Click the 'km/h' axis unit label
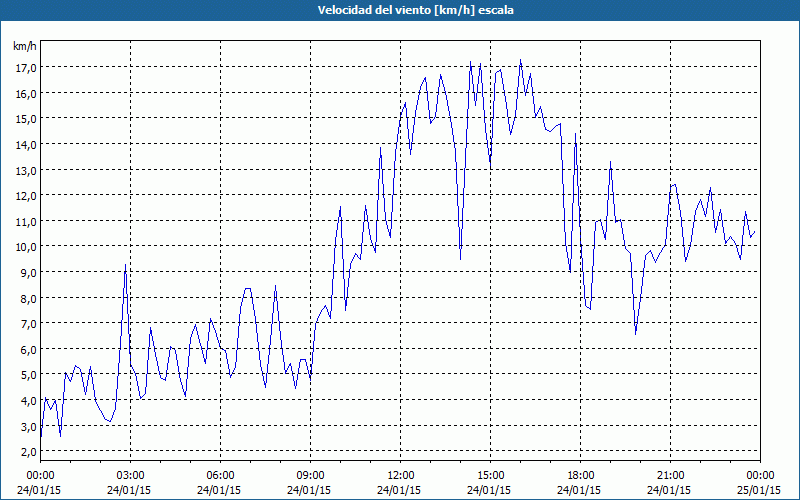Viewport: 800px width, 500px height. [x=25, y=46]
